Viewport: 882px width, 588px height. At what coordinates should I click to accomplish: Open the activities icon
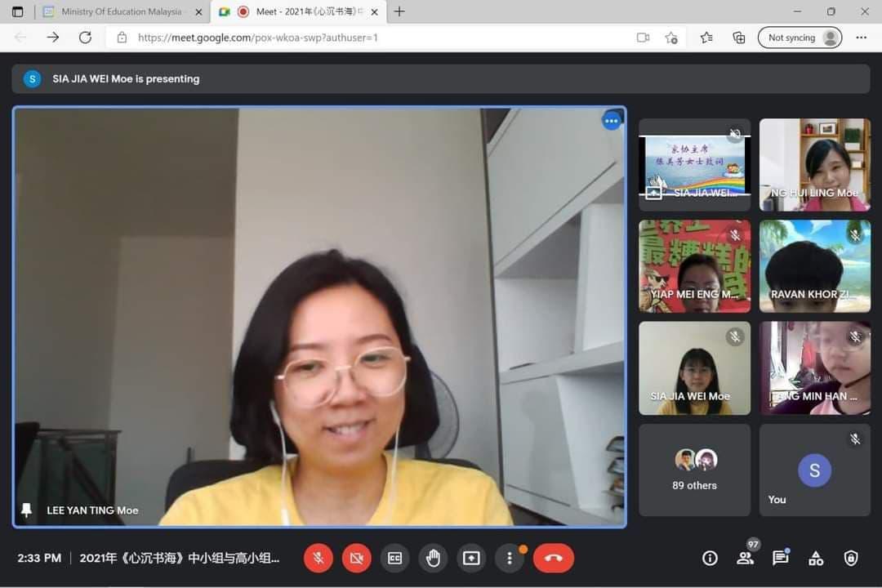[816, 558]
